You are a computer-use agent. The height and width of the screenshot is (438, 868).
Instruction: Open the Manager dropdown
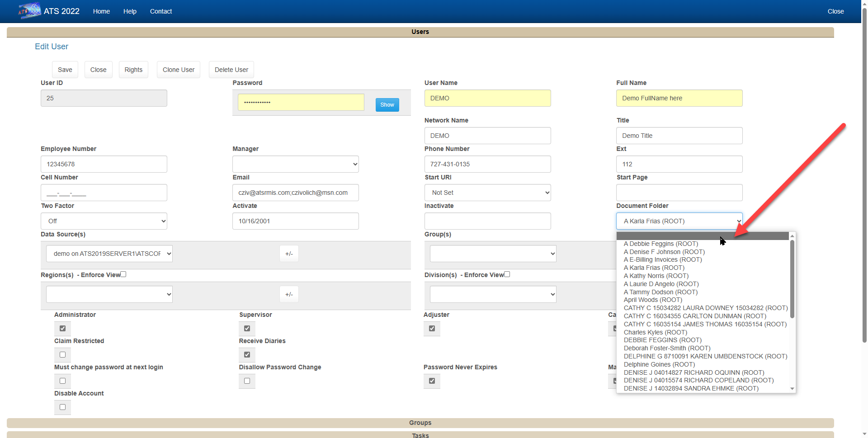point(295,164)
